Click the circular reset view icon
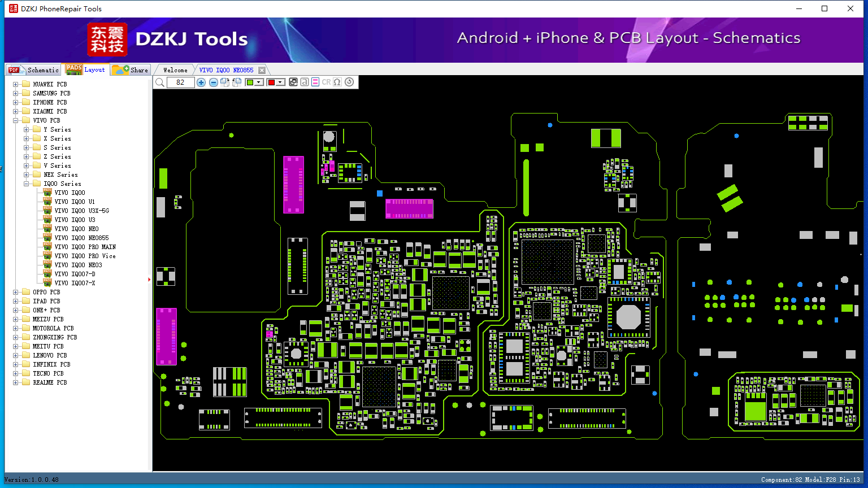Viewport: 868px width, 488px height. coord(349,82)
